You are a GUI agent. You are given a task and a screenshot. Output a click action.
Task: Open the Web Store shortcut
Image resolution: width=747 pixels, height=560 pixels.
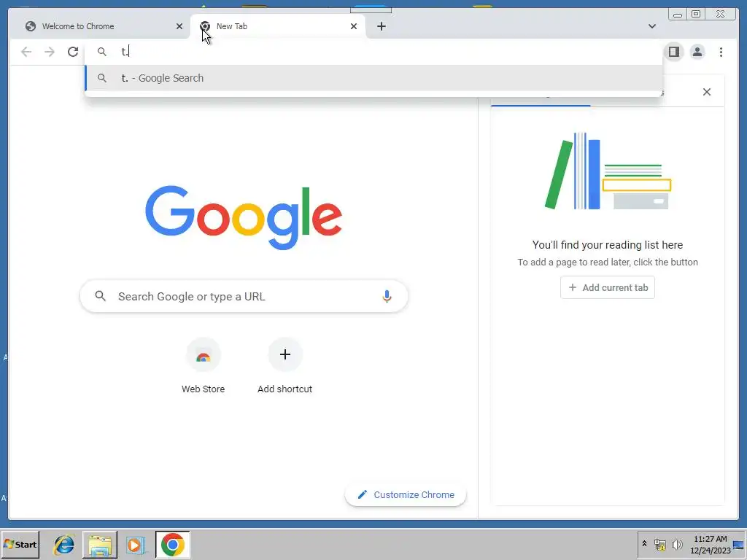click(x=203, y=366)
